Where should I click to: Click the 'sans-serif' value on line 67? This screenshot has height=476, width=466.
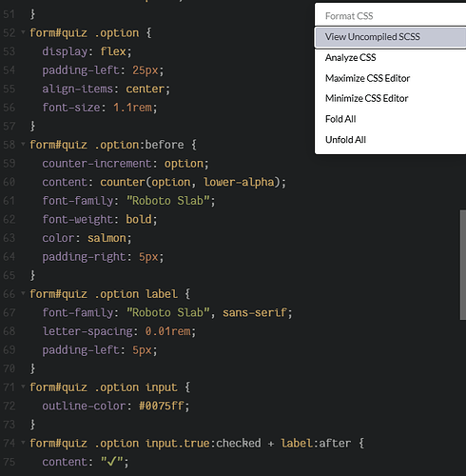click(x=255, y=312)
